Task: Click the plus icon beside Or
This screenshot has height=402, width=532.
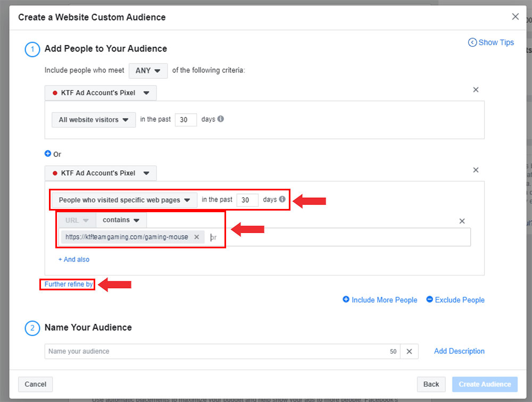Action: (x=48, y=154)
